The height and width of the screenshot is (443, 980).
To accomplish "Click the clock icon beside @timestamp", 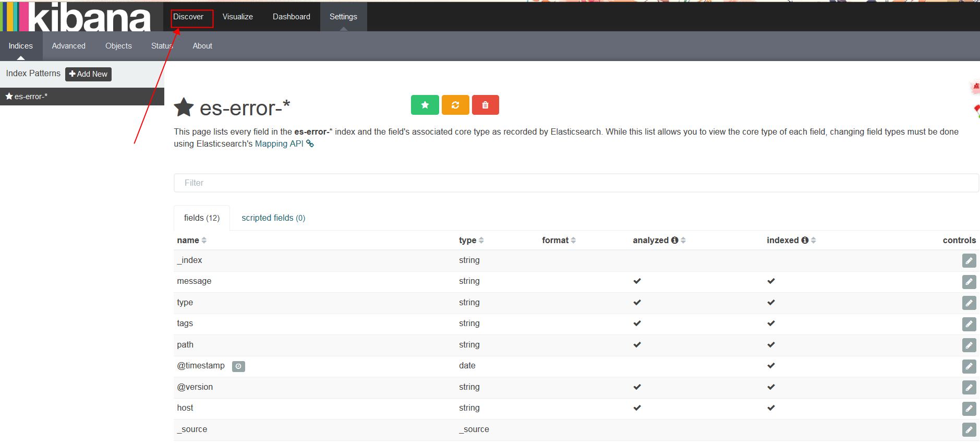I will (x=238, y=366).
